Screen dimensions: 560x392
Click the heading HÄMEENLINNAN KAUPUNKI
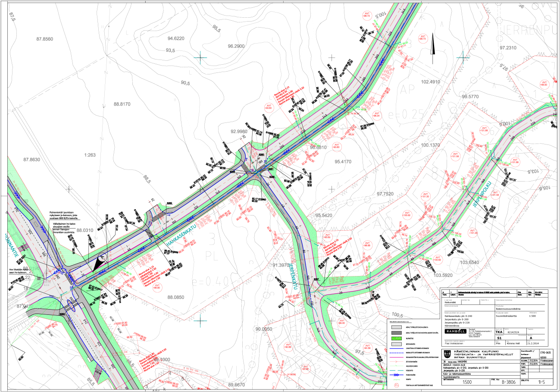(x=476, y=351)
